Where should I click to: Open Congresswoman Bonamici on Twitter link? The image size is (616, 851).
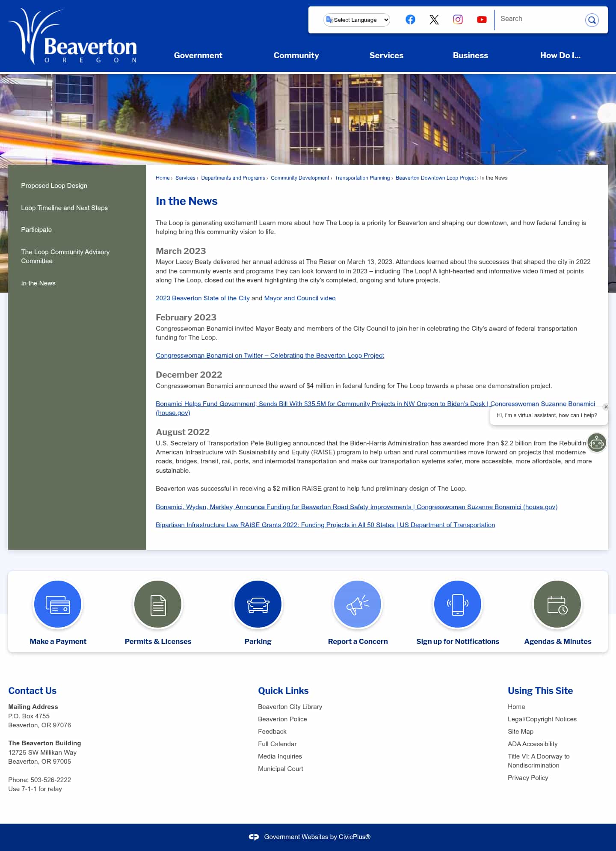tap(270, 356)
